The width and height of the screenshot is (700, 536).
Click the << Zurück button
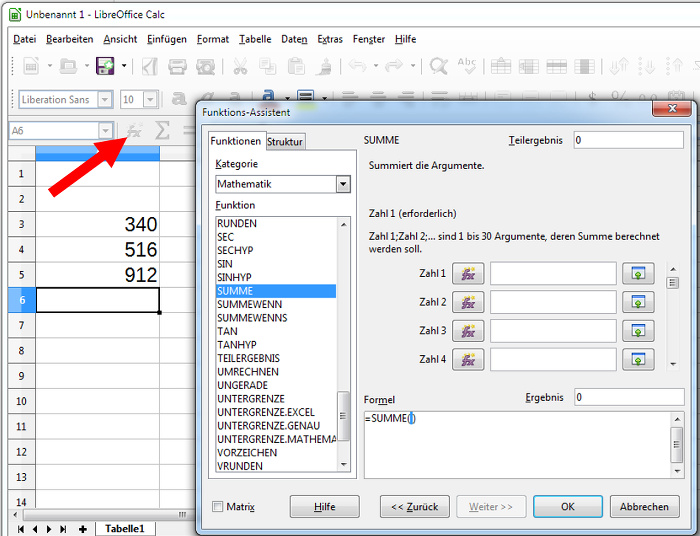point(415,507)
